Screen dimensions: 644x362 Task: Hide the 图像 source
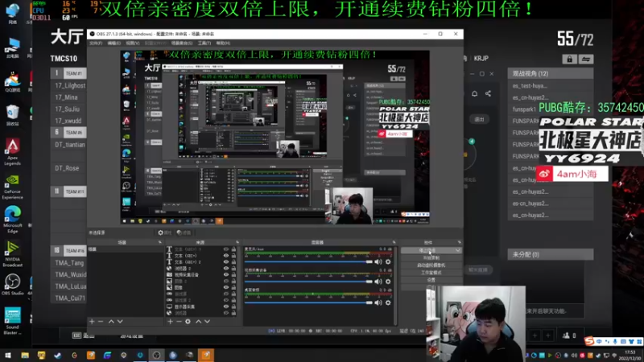click(226, 287)
